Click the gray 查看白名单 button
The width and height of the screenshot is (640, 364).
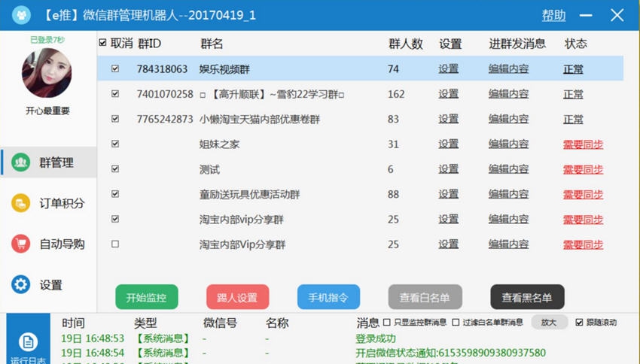point(425,297)
